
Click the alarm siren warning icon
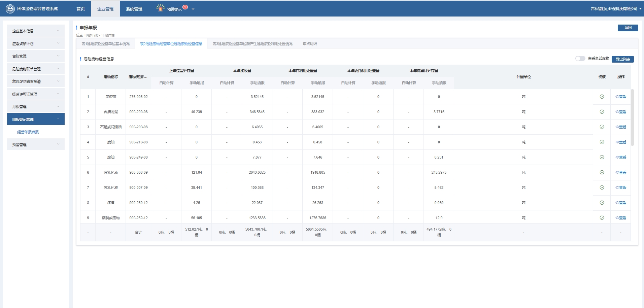click(x=161, y=8)
